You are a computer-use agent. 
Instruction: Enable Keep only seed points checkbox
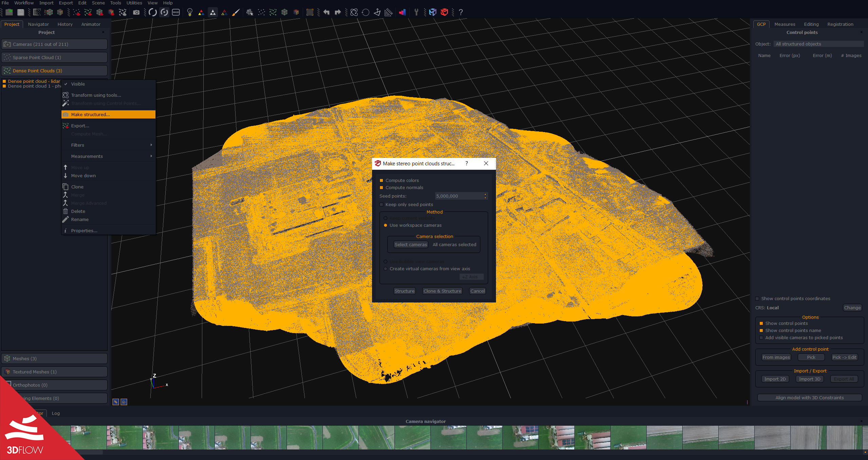[x=381, y=204]
